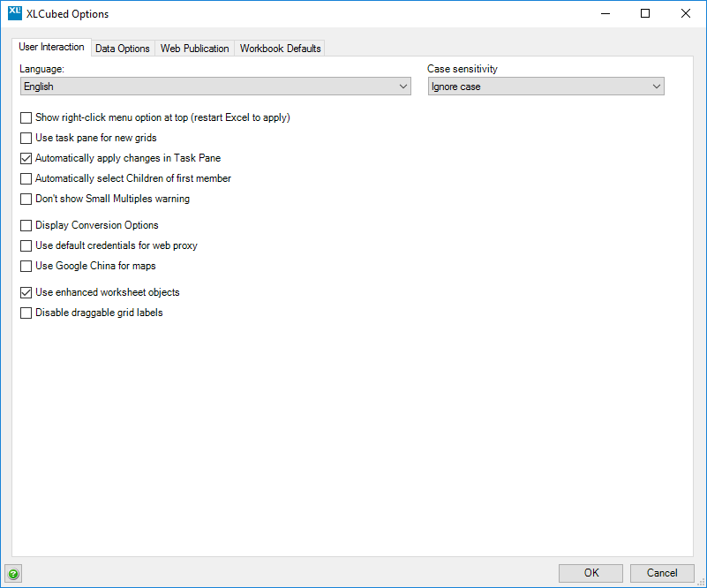Uncheck Use enhanced worksheet objects
Viewport: 707px width, 588px height.
click(26, 292)
